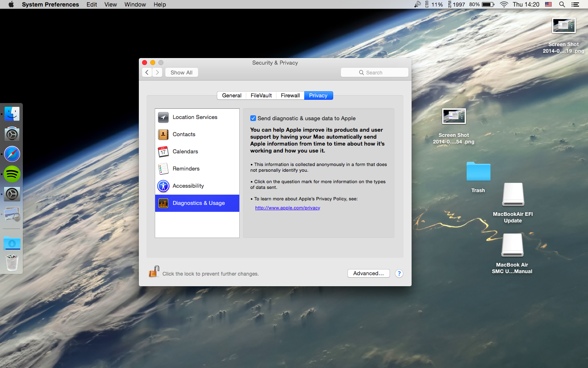Switch to the Firewall tab
588x368 pixels.
coord(290,95)
